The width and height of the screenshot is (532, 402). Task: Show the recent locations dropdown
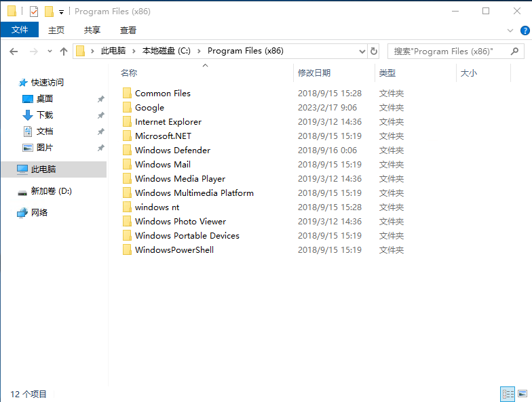click(50, 52)
